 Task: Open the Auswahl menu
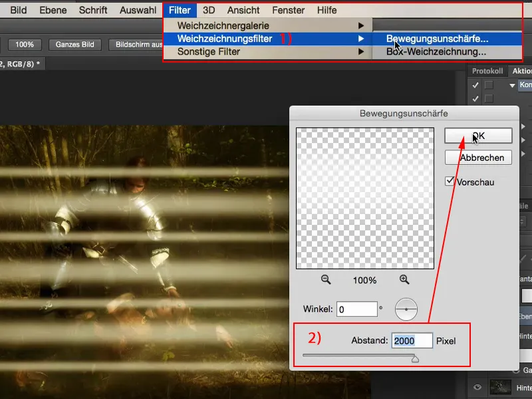(138, 10)
